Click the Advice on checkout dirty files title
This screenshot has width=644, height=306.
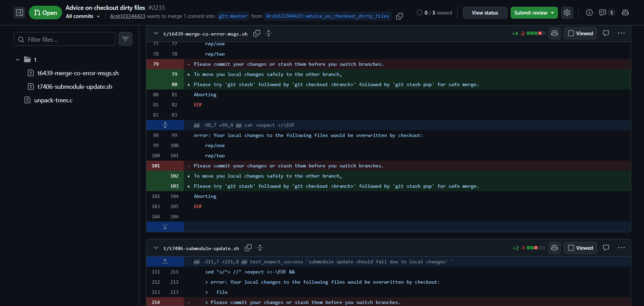tap(105, 7)
